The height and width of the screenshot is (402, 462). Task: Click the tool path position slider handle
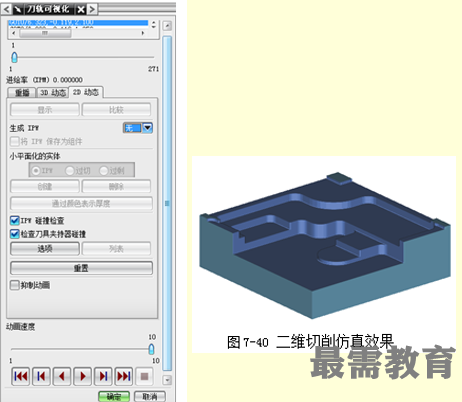click(x=14, y=57)
